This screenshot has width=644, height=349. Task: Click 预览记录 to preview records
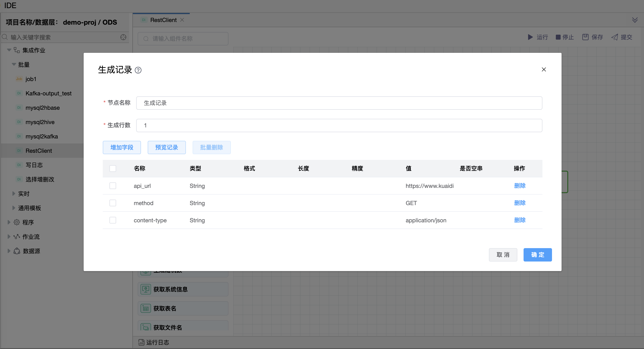point(167,147)
